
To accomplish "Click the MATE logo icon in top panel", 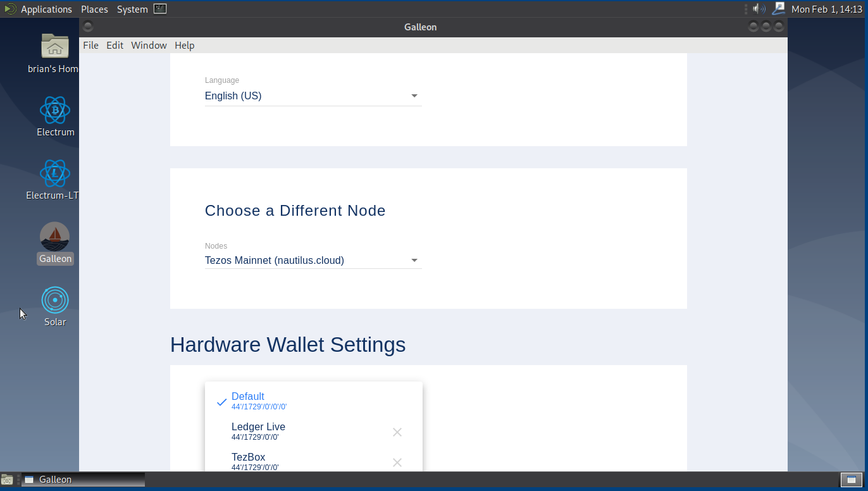I will [x=10, y=9].
